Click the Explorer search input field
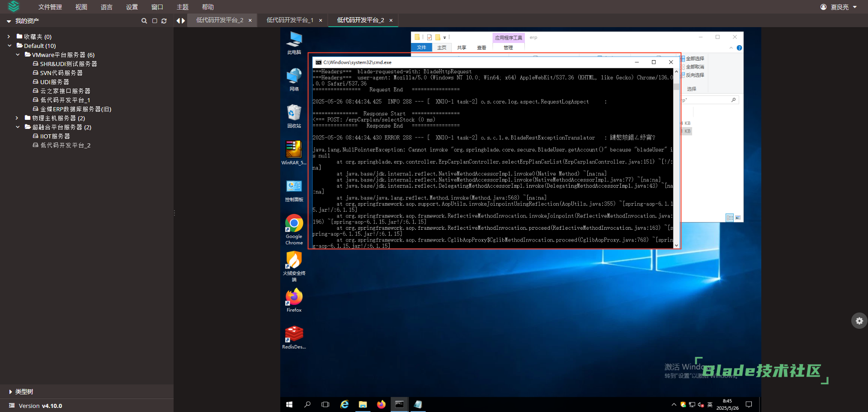The image size is (868, 412). click(x=708, y=100)
